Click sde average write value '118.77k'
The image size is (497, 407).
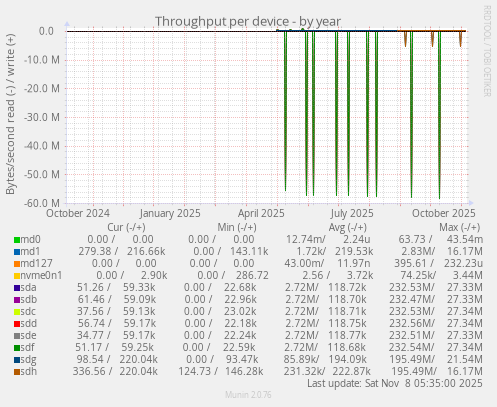[x=347, y=335]
